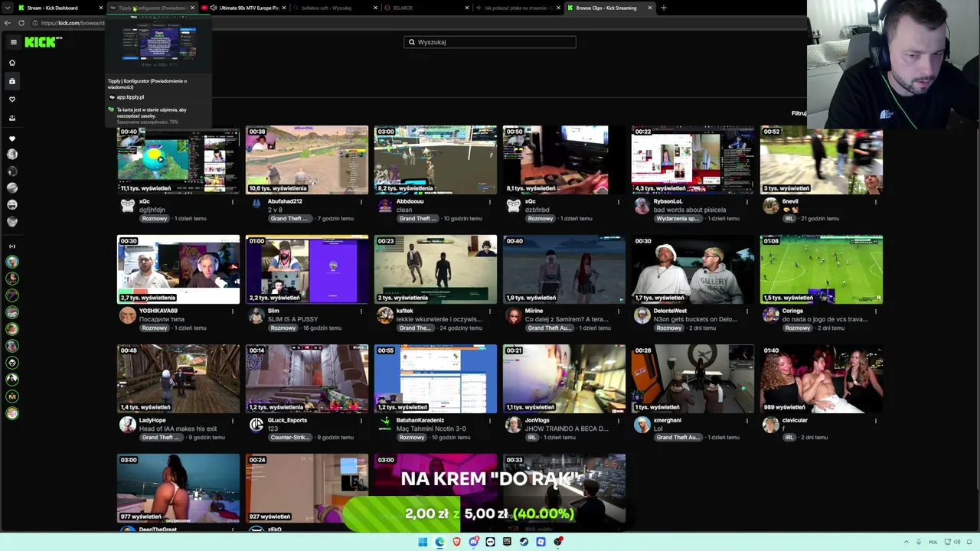Switch the POL keyboard language indicator
The width and height of the screenshot is (980, 551).
[x=933, y=542]
